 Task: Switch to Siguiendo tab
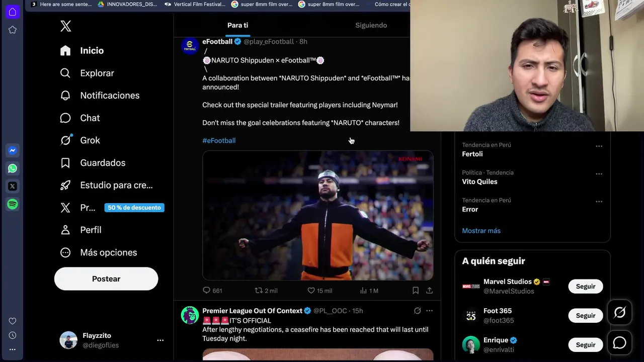(x=371, y=25)
